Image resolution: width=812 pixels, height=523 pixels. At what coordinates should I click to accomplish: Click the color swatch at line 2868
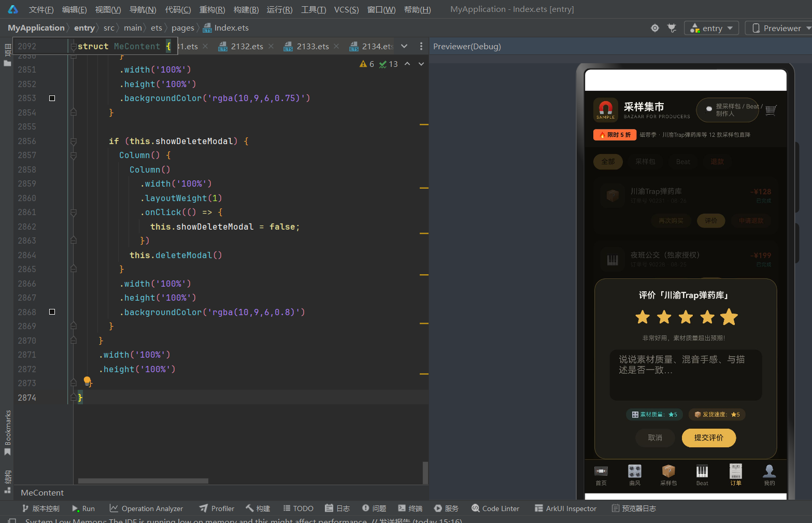(52, 312)
